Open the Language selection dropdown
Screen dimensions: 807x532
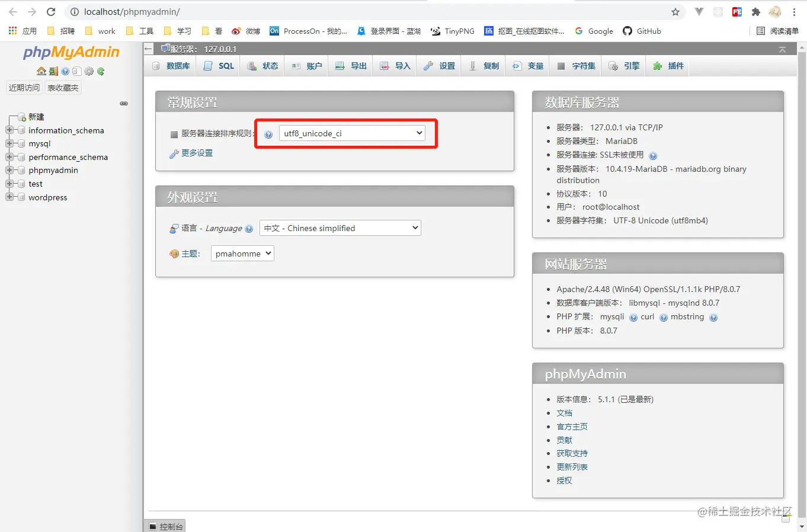tap(340, 228)
